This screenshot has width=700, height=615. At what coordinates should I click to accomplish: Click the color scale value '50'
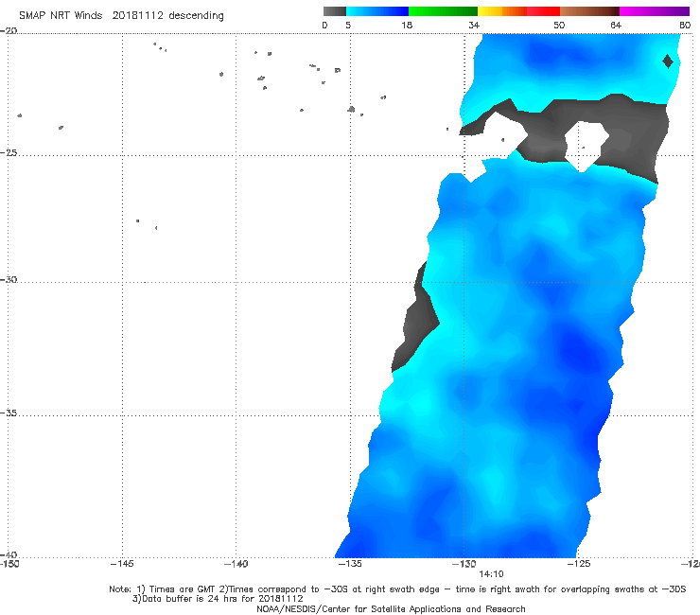pyautogui.click(x=559, y=25)
